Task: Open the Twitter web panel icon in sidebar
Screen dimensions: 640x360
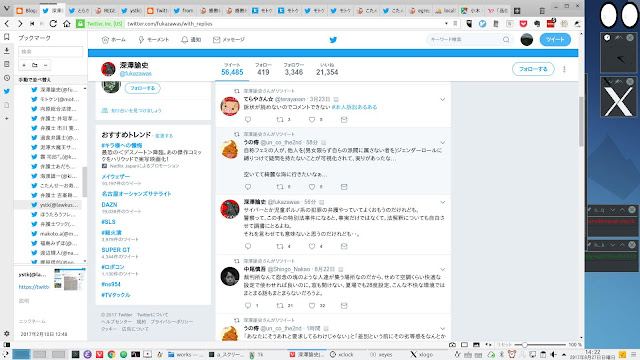Action: (7, 91)
